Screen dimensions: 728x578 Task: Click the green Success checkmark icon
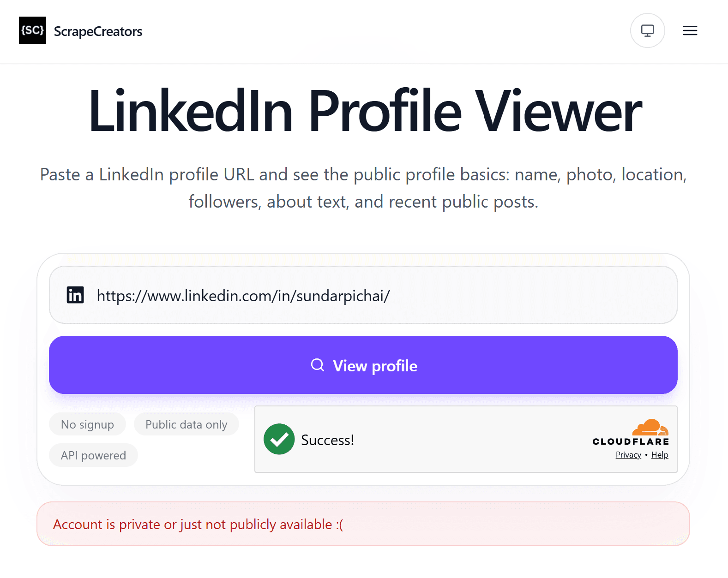[x=279, y=439]
